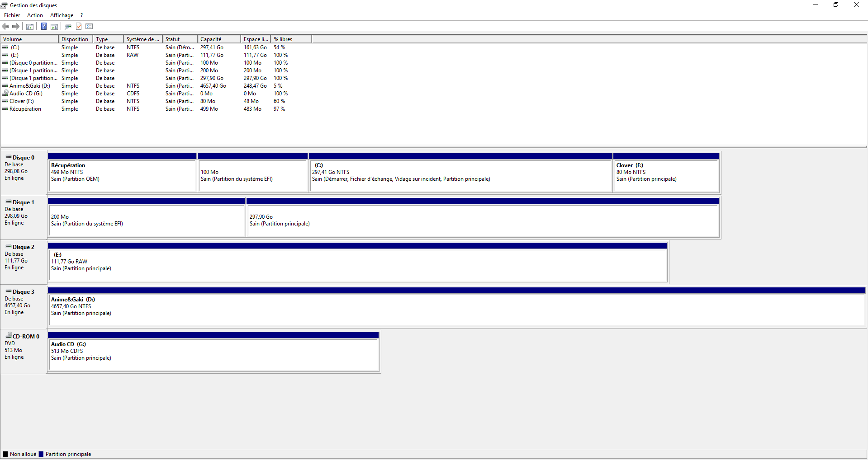Viewport: 868px width, 460px height.
Task: Click the 5 % free percentage cell
Action: [278, 86]
